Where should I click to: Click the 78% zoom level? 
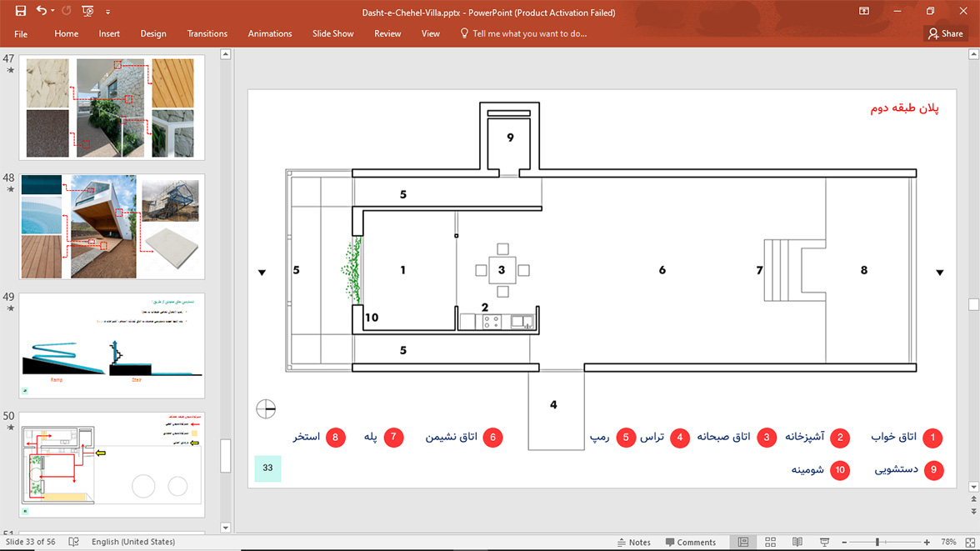click(948, 542)
